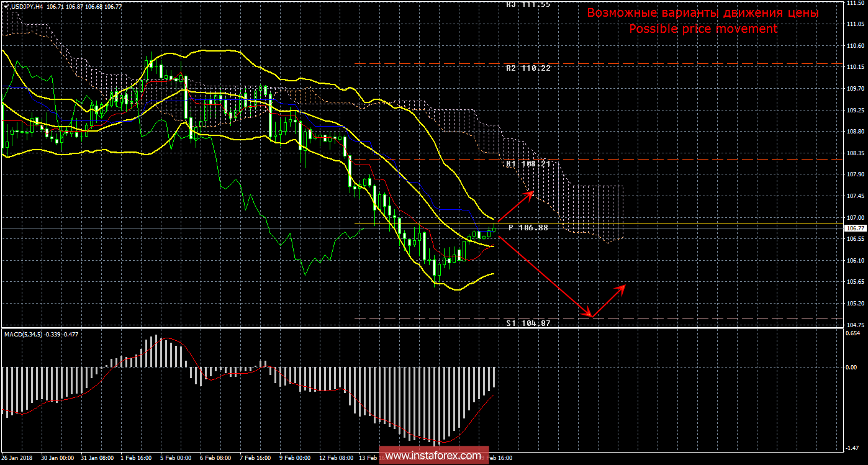
Task: Select the R3 111.55 resistance label
Action: (527, 4)
